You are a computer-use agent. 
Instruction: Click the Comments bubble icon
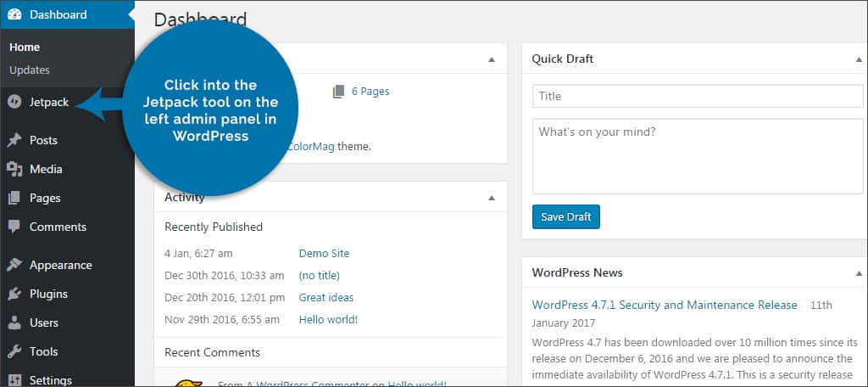click(14, 227)
